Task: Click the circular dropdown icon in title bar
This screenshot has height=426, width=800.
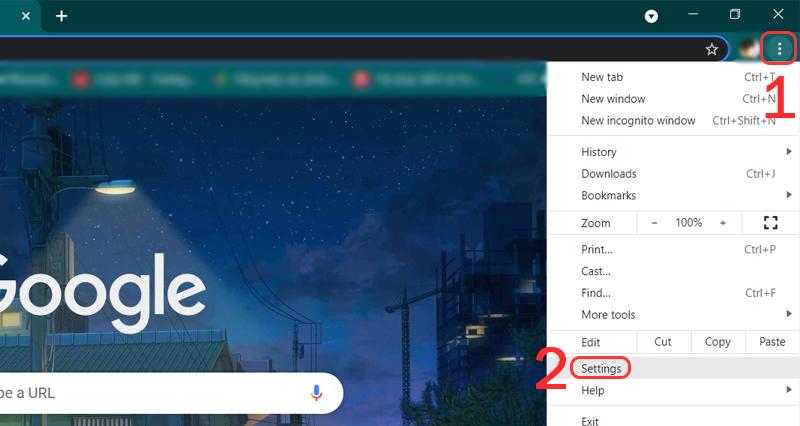Action: tap(651, 16)
